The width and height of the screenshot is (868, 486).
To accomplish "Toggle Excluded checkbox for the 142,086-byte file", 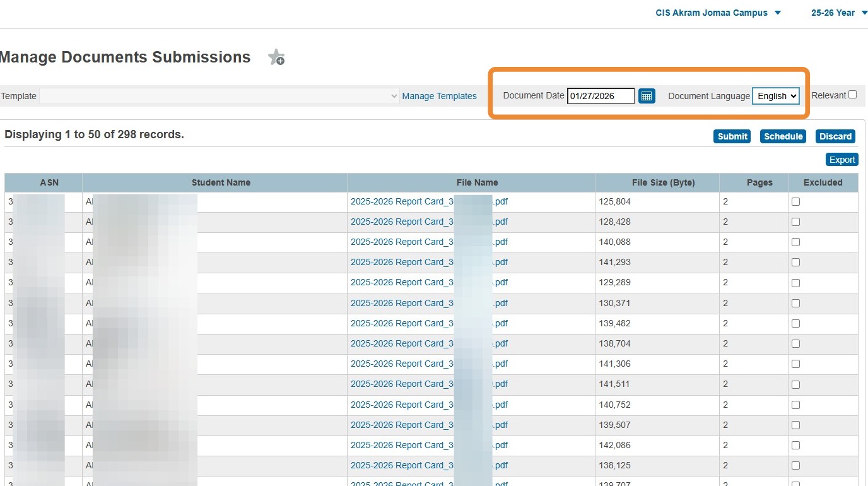I will [x=795, y=446].
